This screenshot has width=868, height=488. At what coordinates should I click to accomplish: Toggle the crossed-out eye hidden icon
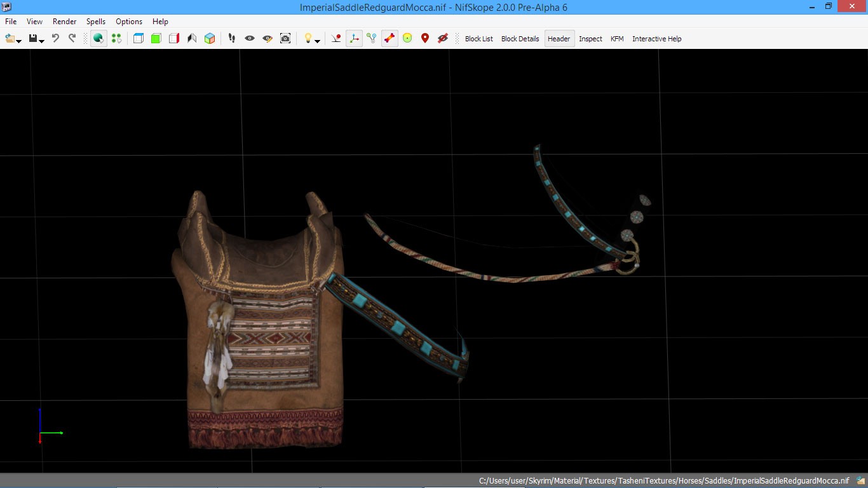point(443,39)
